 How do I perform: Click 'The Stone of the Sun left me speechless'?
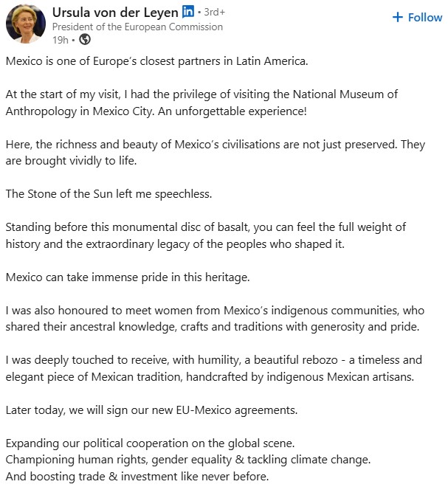[x=108, y=194]
